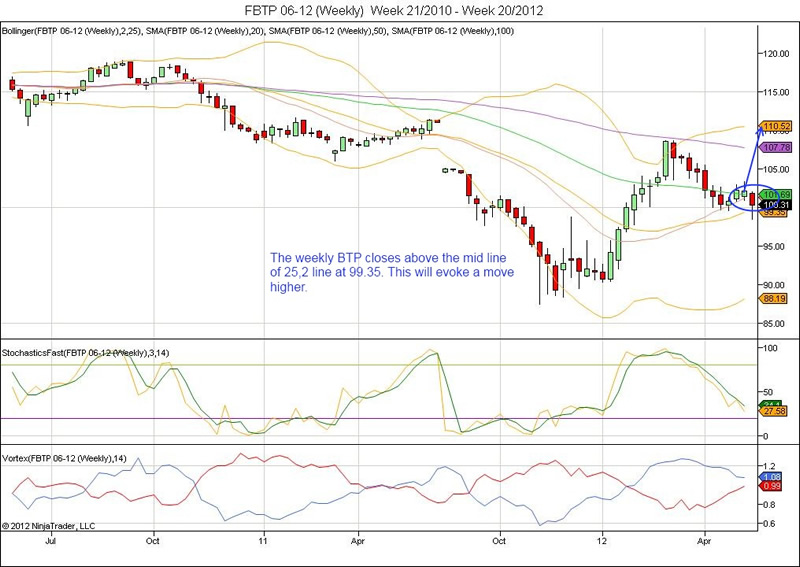Click the purple lower stochastics threshold line
Screen dimensions: 800x567
click(380, 418)
